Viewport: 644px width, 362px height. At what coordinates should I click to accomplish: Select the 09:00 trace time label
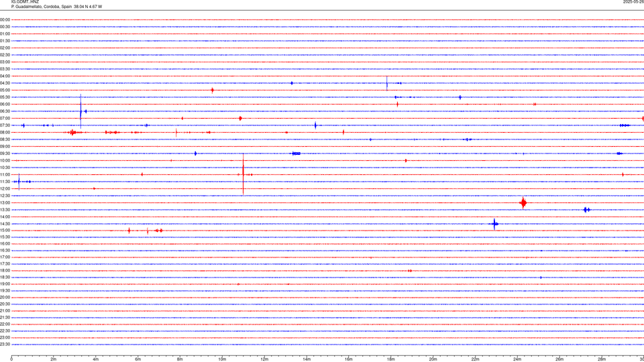pos(5,146)
